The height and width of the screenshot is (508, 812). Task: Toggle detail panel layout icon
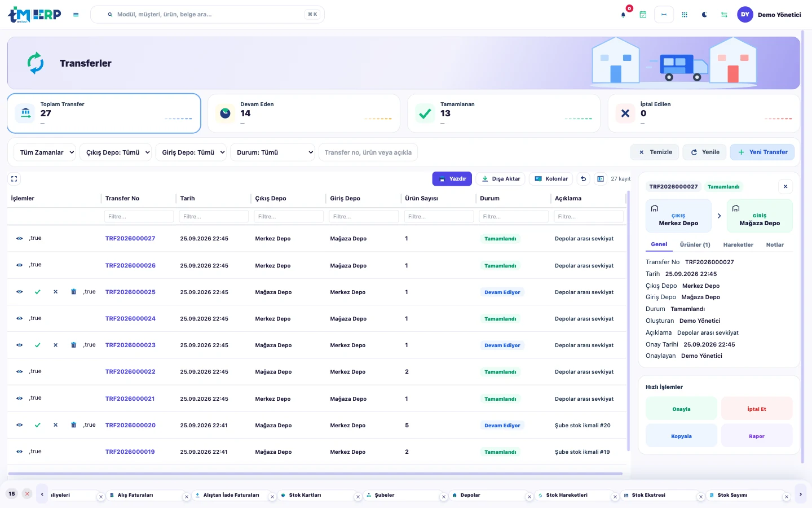(601, 179)
